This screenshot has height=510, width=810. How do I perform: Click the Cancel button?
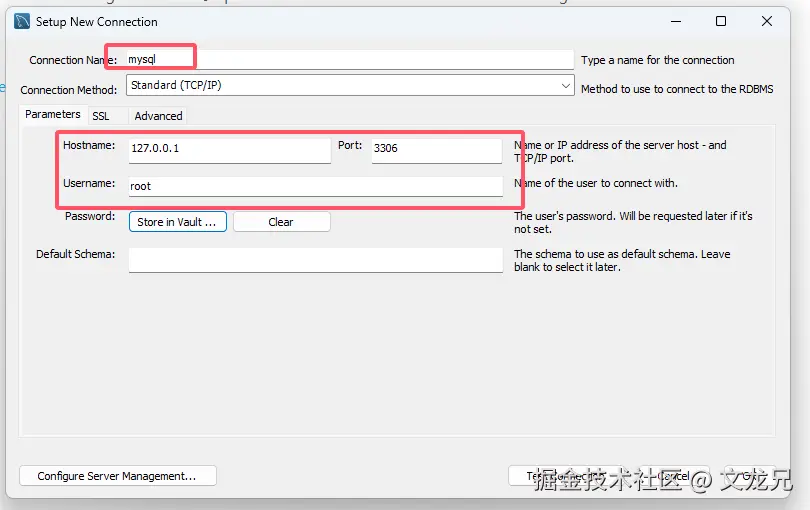click(x=674, y=476)
